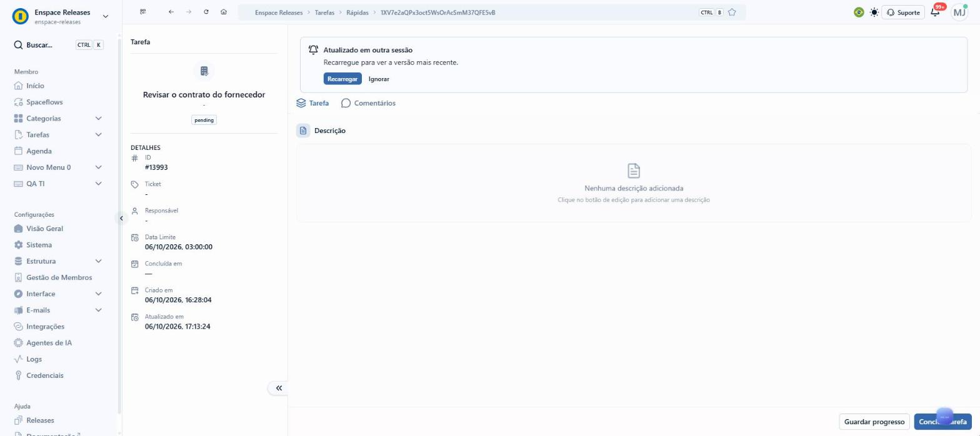Click the Agenda calendar icon
This screenshot has height=436, width=980.
[18, 151]
